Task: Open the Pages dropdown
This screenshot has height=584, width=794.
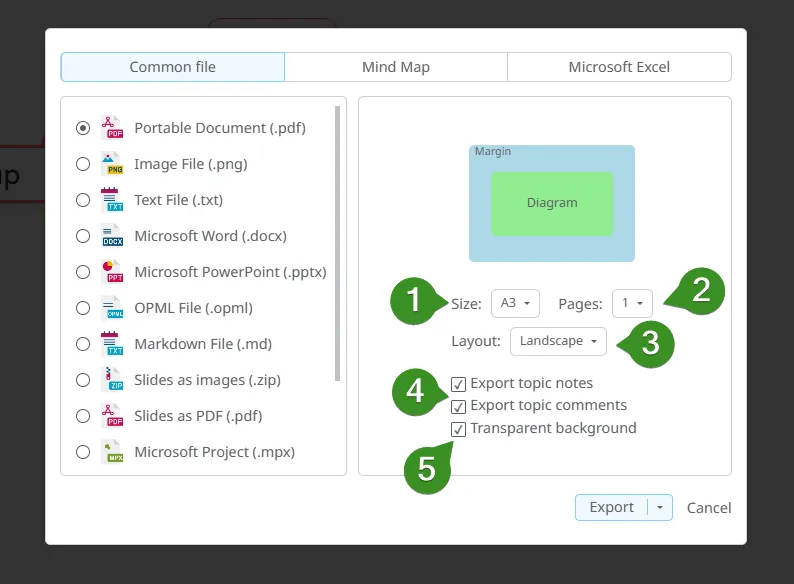Action: [x=632, y=302]
